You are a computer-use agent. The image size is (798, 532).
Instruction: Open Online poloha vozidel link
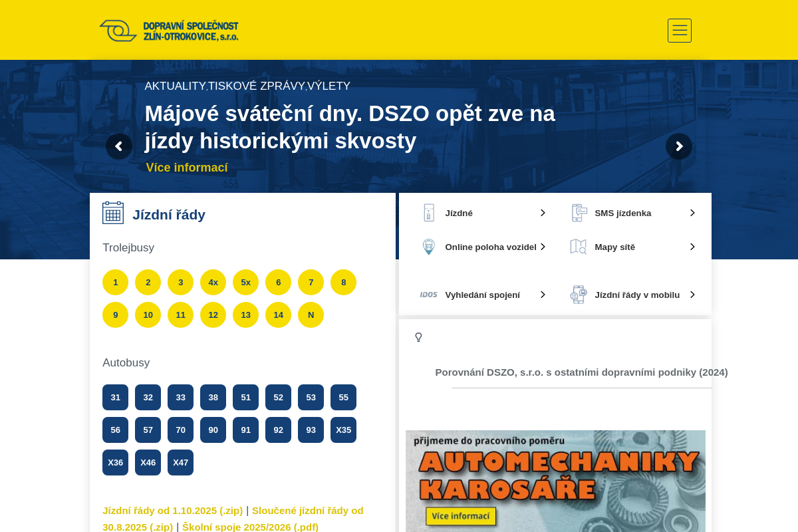491,247
